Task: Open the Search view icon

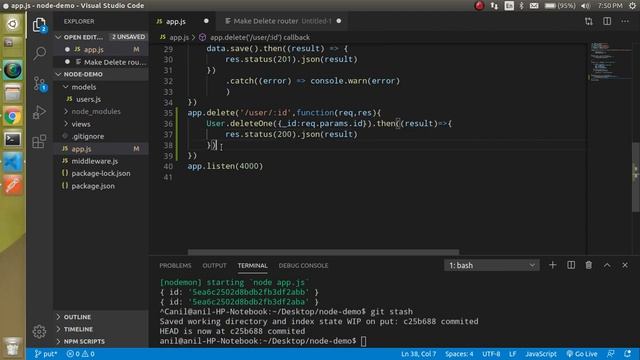Action: pos(40,53)
